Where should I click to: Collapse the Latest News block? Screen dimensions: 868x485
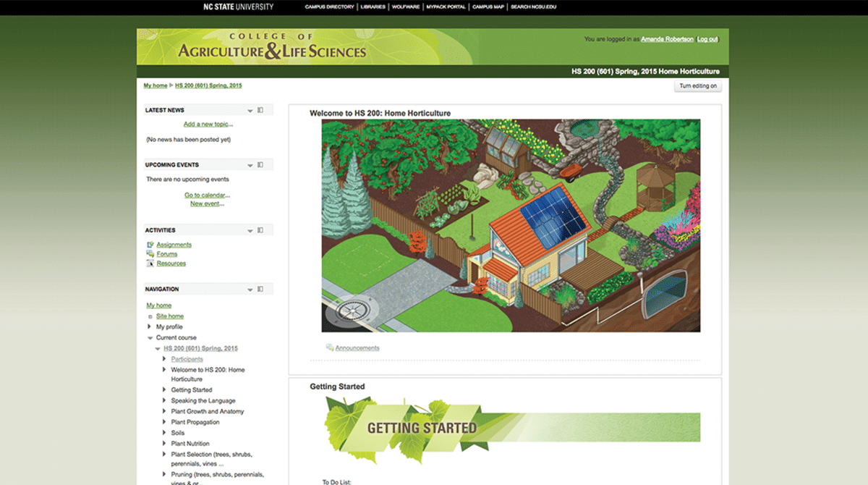tap(250, 110)
